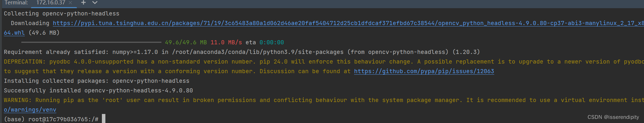Click the green 49.6/49.6 MB size text
The width and height of the screenshot is (644, 123).
(x=186, y=43)
